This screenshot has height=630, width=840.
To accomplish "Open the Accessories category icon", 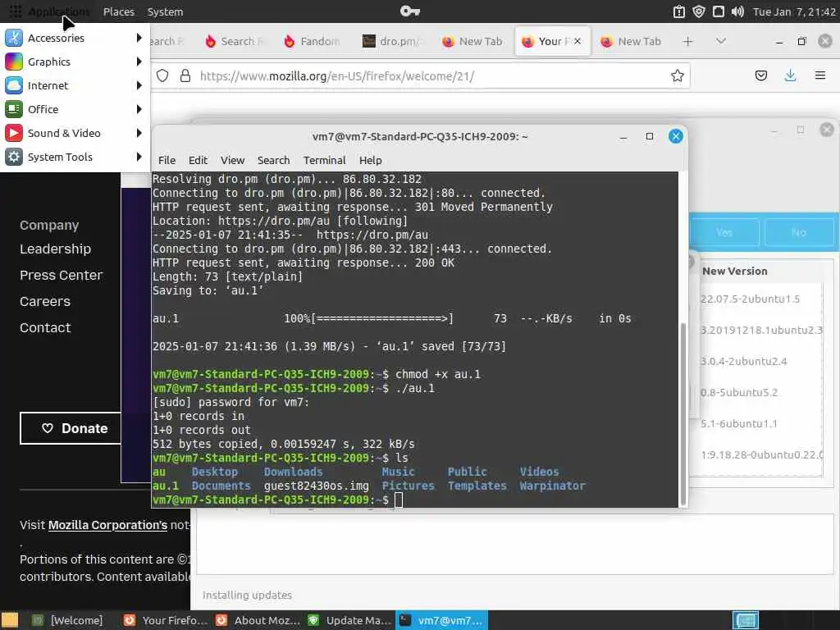I will 14,38.
